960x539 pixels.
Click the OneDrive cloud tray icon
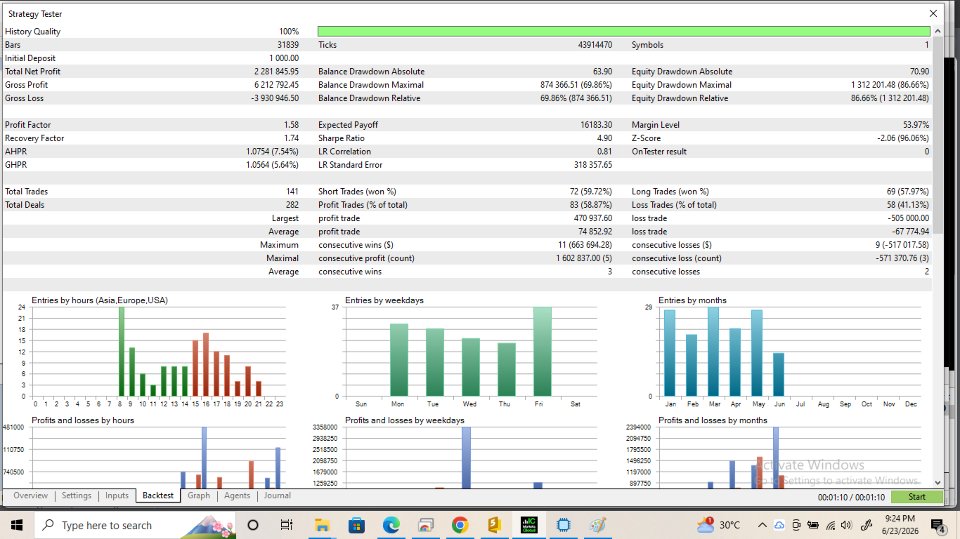tap(779, 525)
